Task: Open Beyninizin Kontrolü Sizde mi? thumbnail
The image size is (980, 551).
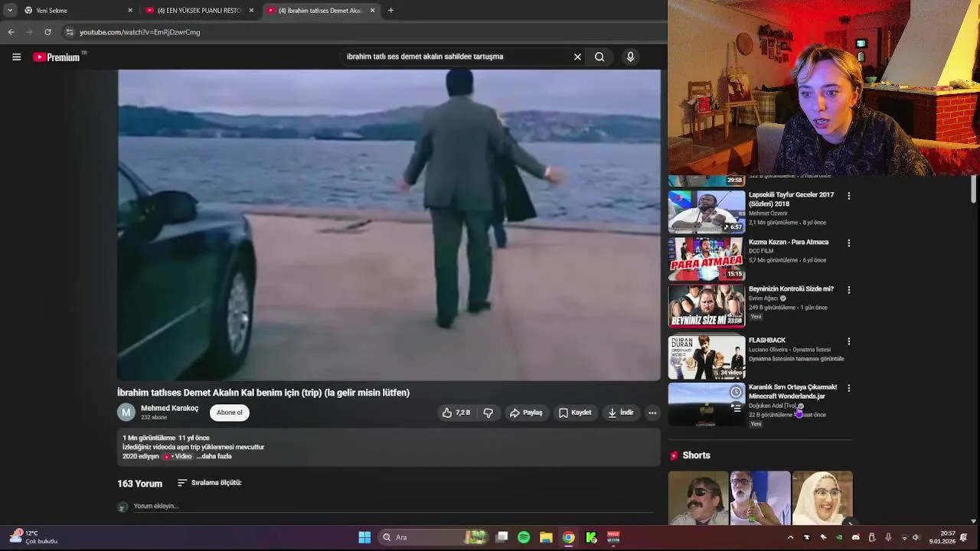Action: pos(706,306)
